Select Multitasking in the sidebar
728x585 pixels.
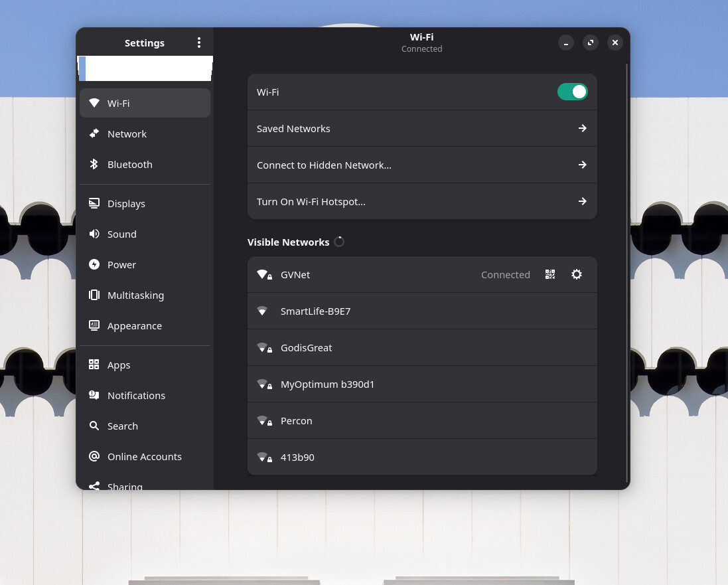click(x=135, y=295)
